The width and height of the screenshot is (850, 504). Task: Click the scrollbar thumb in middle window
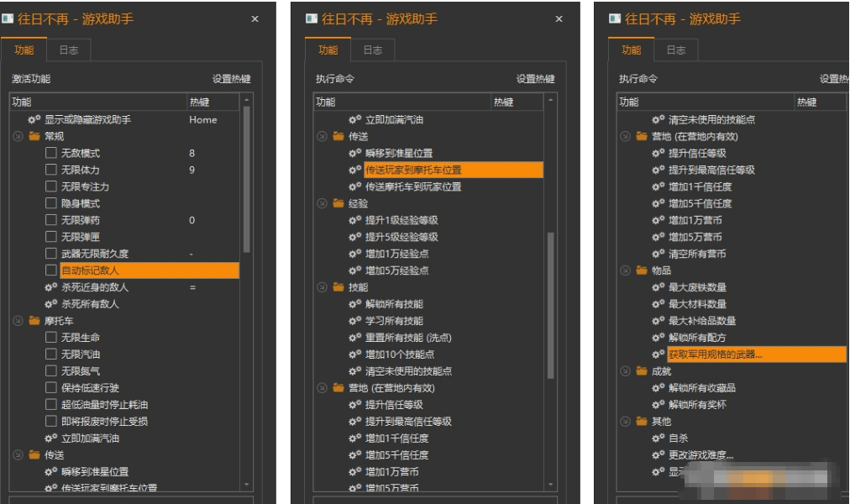(551, 302)
